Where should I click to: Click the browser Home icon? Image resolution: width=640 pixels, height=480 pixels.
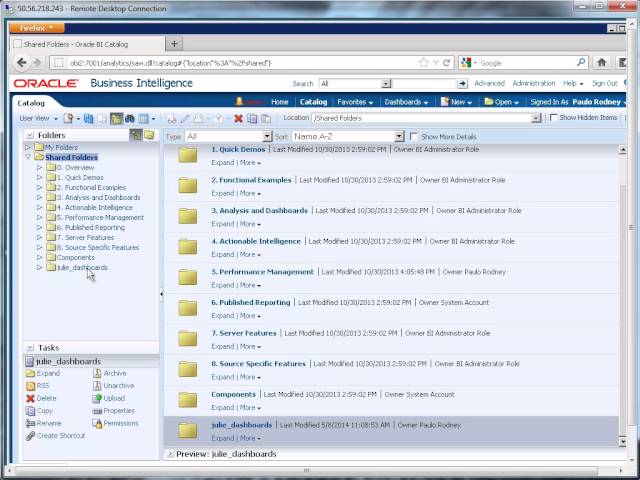602,62
